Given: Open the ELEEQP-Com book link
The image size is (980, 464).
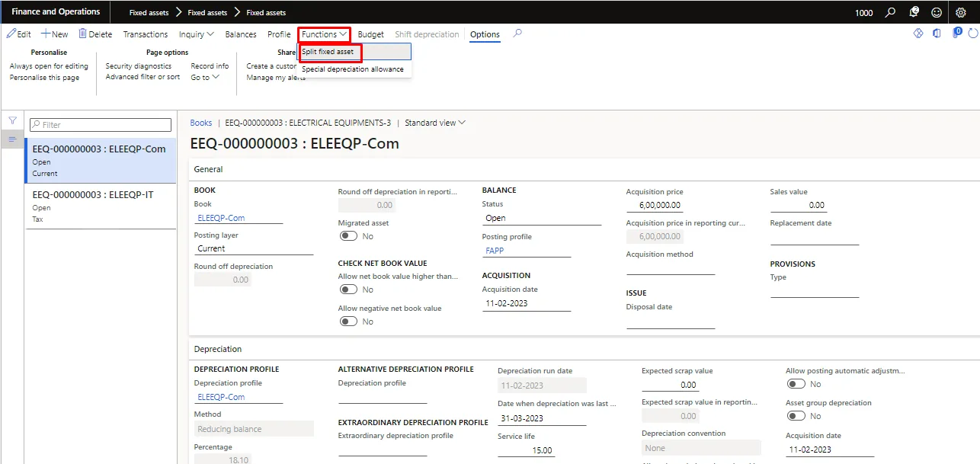Looking at the screenshot, I should click(221, 218).
